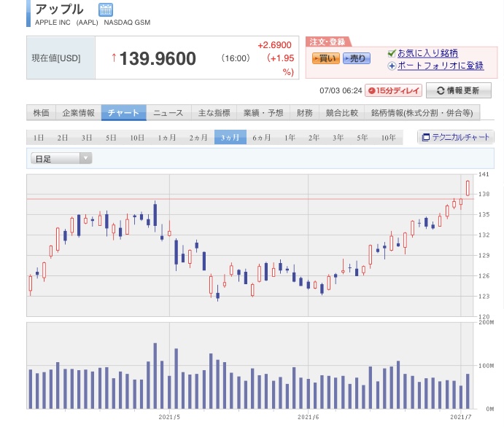Click the green checkmark favorites icon
This screenshot has width=504, height=427.
tap(392, 53)
